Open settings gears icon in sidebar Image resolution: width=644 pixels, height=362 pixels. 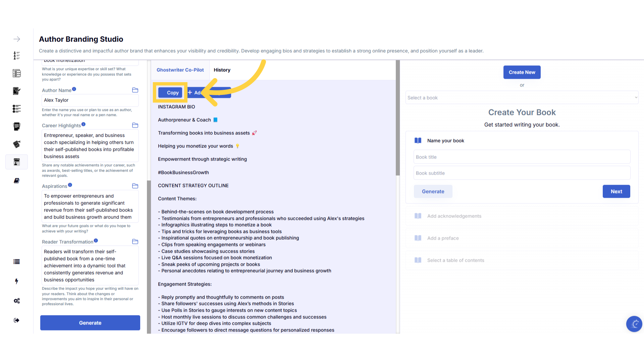pyautogui.click(x=16, y=301)
